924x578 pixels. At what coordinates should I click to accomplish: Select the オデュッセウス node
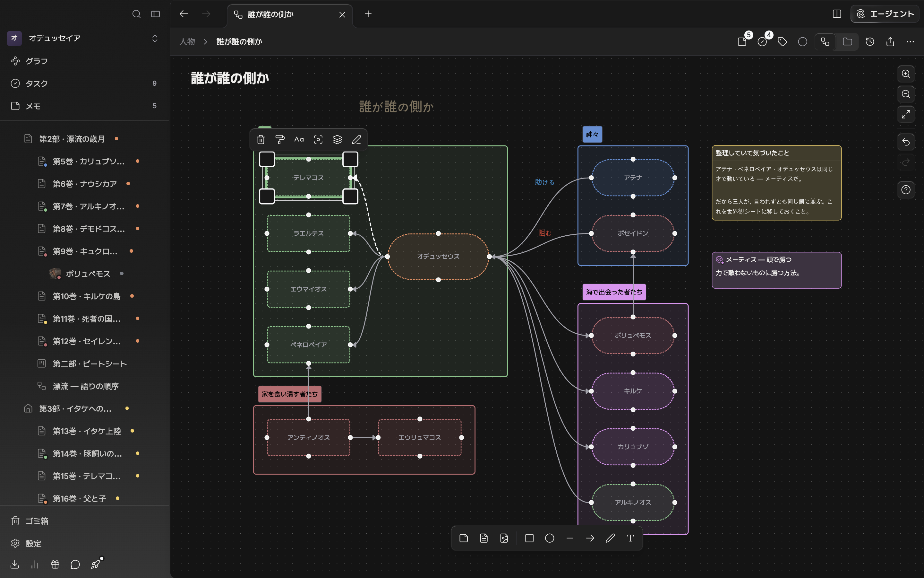click(438, 257)
